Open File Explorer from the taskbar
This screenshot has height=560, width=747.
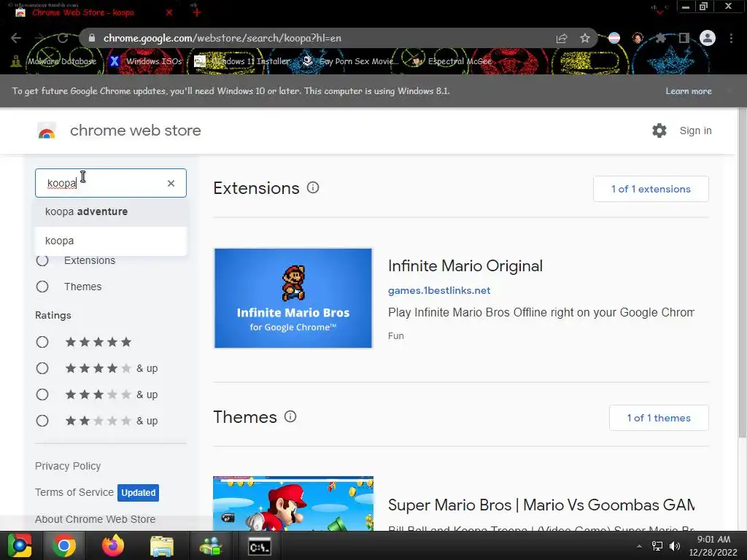coord(162,546)
